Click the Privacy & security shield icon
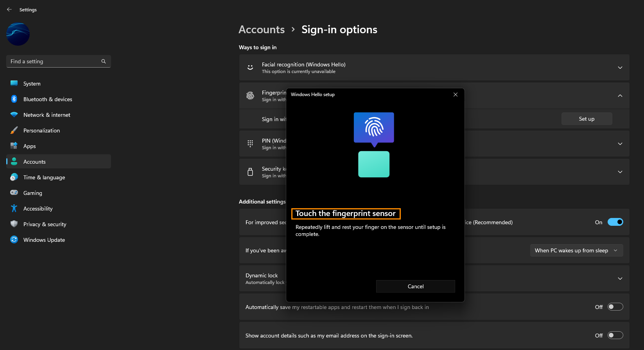Screen dimensions: 644x350 (14, 224)
